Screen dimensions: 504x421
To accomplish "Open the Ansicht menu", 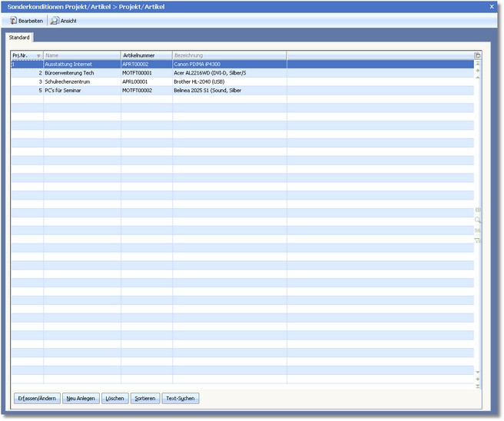I will pos(64,21).
